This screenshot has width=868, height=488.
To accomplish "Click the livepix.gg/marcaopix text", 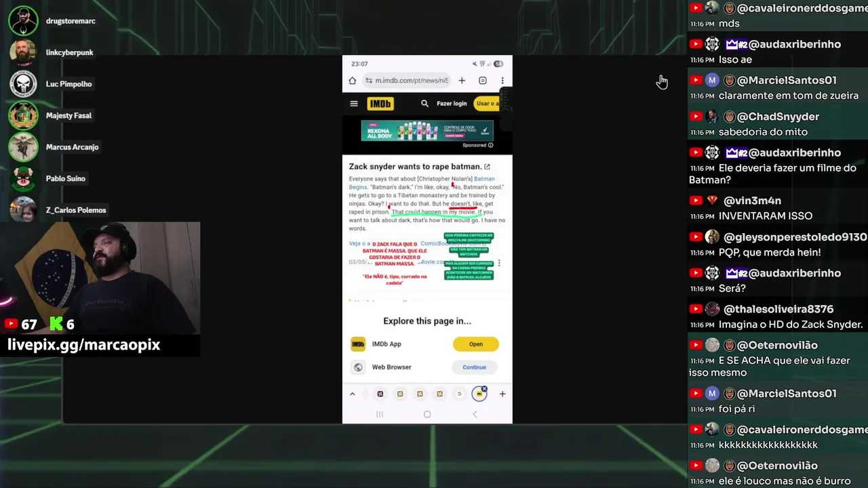I will click(84, 345).
